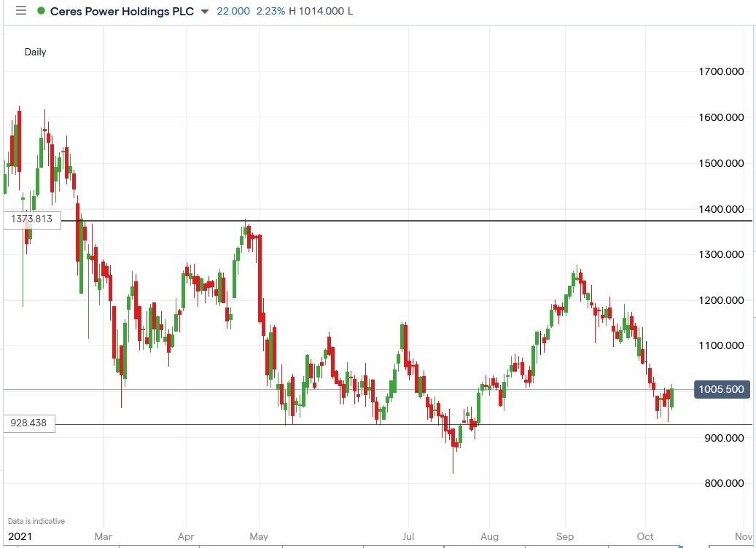
Task: Click the 928.438 price level label
Action: pyautogui.click(x=29, y=423)
